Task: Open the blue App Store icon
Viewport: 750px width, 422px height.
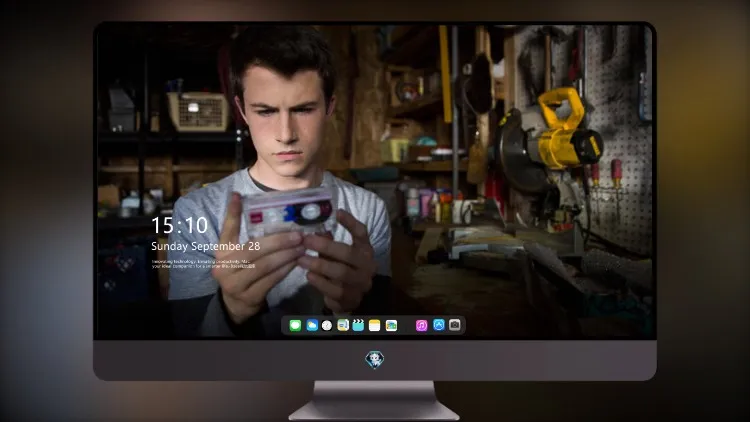Action: click(439, 325)
